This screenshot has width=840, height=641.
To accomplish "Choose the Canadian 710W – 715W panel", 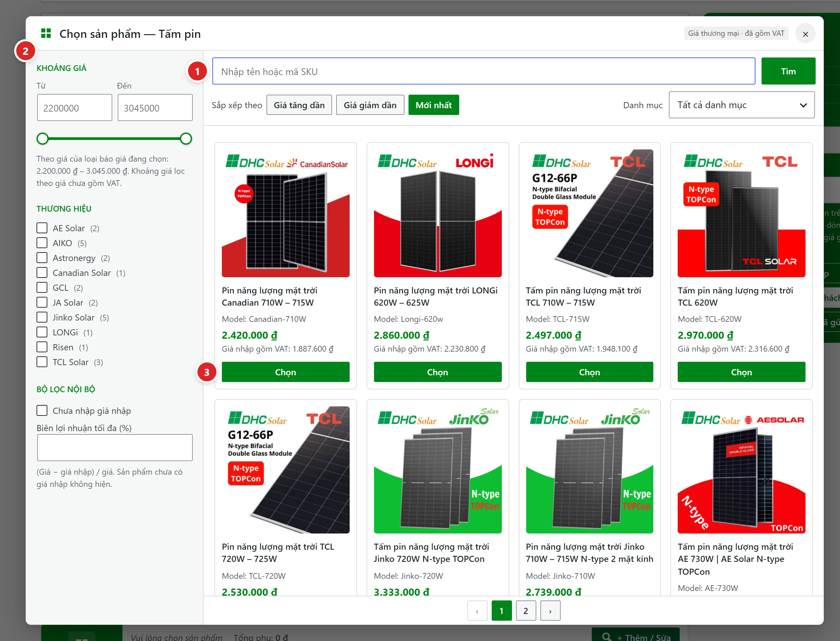I will (x=285, y=372).
